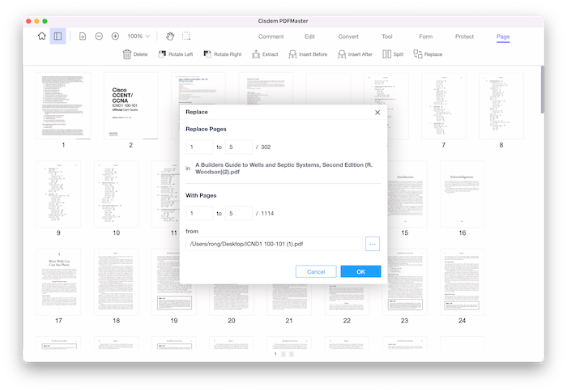Click the Split pages icon
The height and width of the screenshot is (392, 567).
coord(386,54)
